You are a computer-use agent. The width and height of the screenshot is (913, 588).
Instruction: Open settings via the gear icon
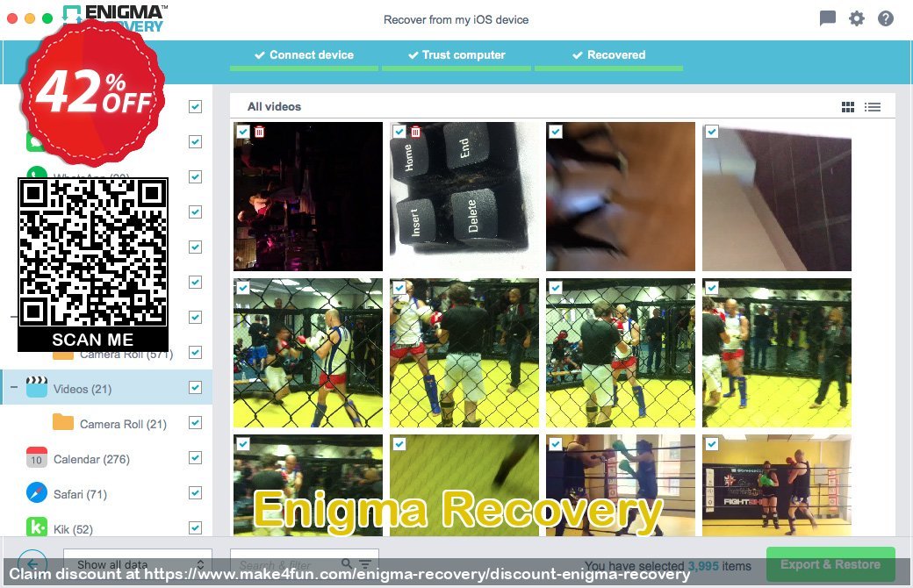pyautogui.click(x=857, y=18)
